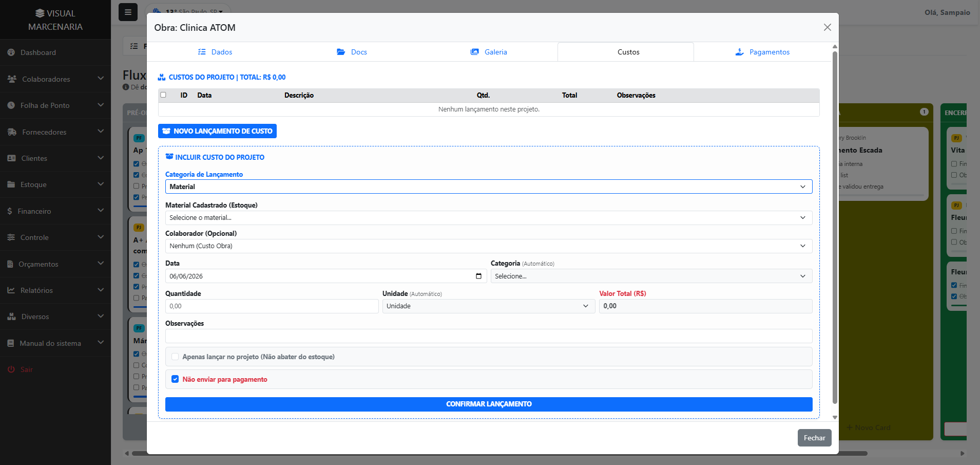Open the calendar picker in Data field

point(478,276)
